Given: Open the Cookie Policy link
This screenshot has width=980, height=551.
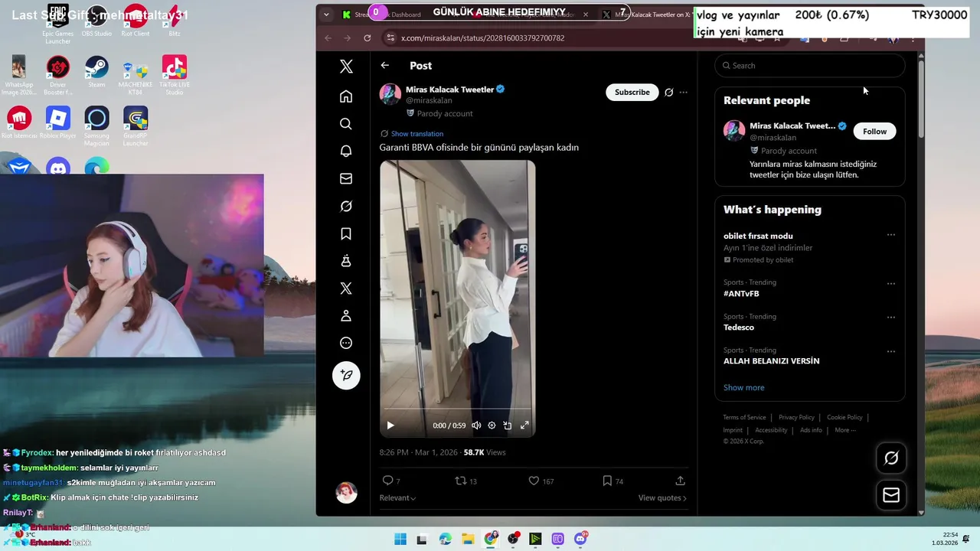Looking at the screenshot, I should [844, 417].
